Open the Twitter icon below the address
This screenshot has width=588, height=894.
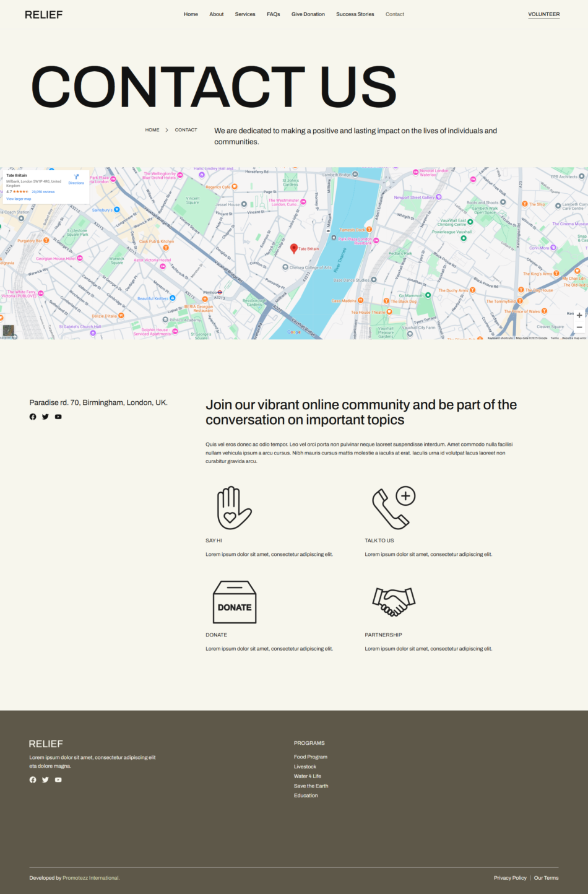tap(45, 417)
